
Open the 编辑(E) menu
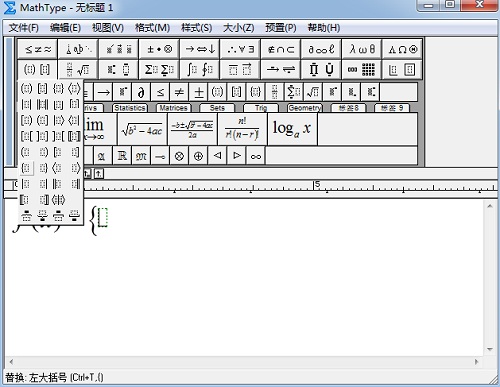[x=65, y=28]
